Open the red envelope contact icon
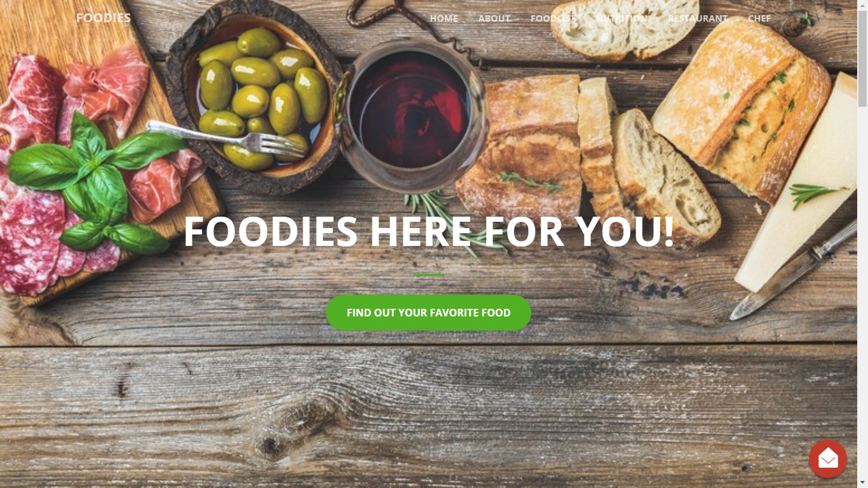The image size is (868, 488). point(827,459)
